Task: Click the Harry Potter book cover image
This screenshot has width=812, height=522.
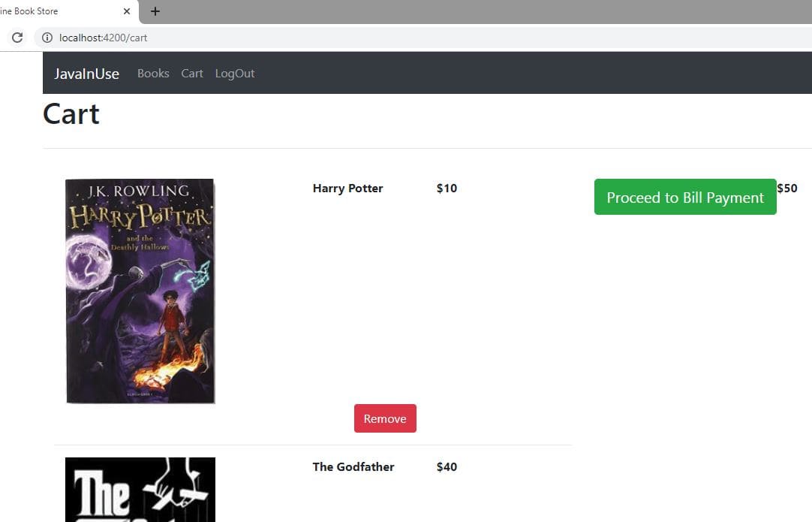Action: pyautogui.click(x=140, y=291)
